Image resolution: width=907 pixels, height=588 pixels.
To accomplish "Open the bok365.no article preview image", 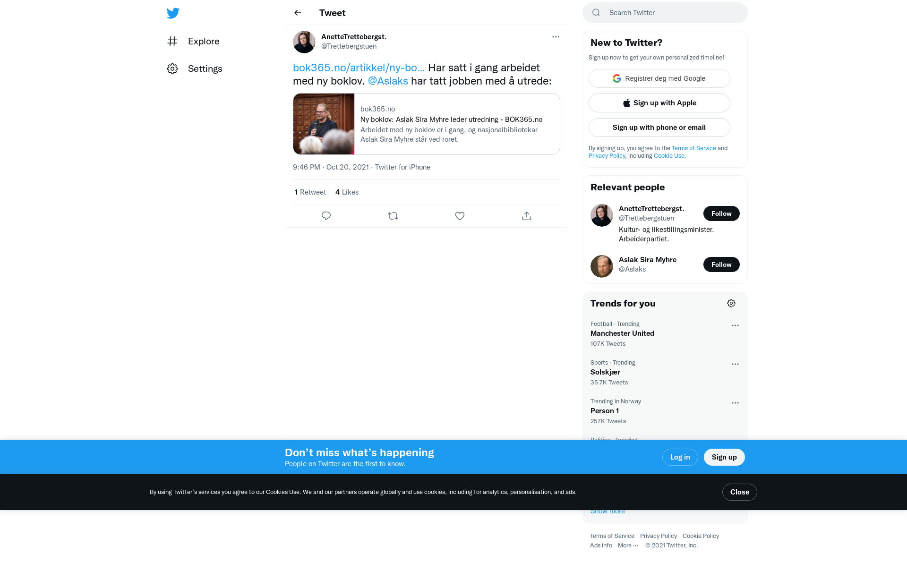I will (x=324, y=124).
